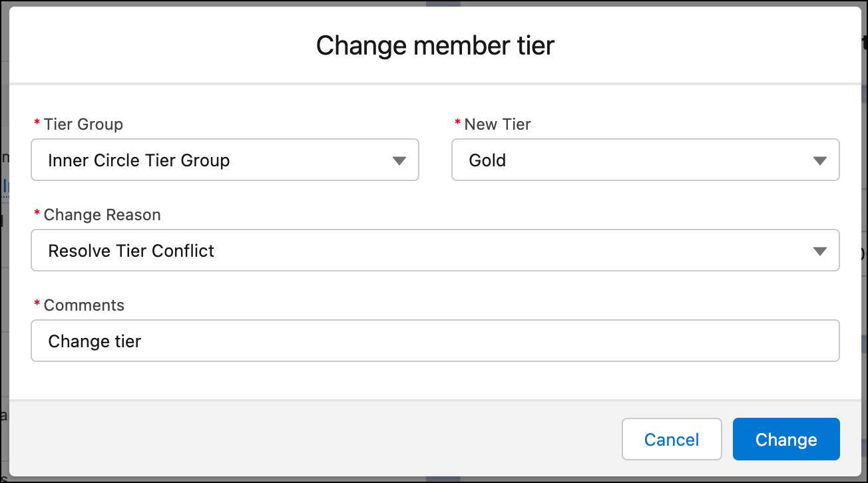Expand the Change Reason dropdown
Image resolution: width=868 pixels, height=483 pixels.
click(435, 250)
